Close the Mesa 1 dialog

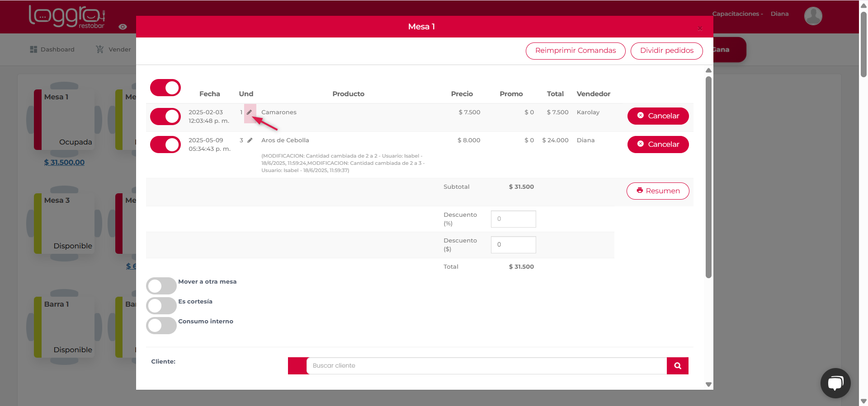pos(700,28)
